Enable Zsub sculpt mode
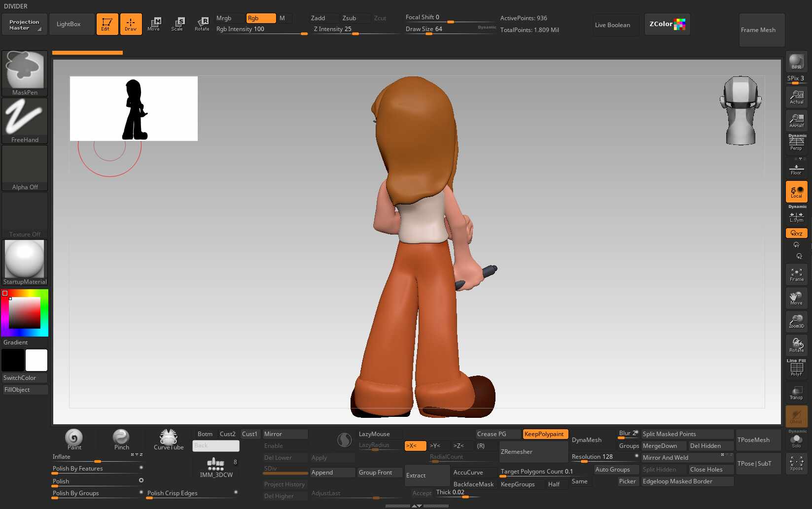This screenshot has width=812, height=509. pos(355,18)
